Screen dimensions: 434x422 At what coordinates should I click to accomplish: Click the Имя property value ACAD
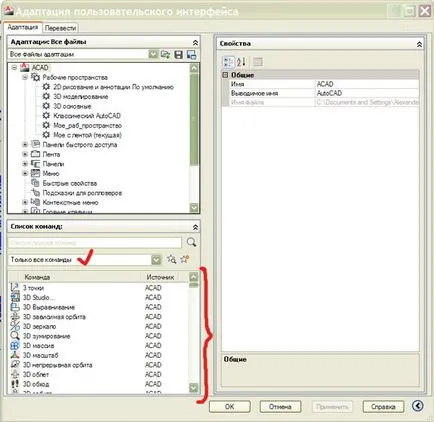(367, 84)
